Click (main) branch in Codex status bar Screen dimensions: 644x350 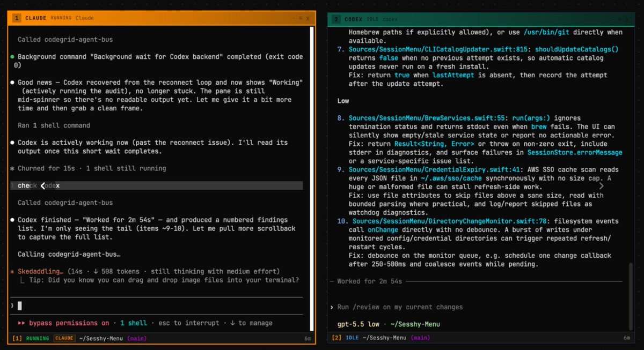421,338
